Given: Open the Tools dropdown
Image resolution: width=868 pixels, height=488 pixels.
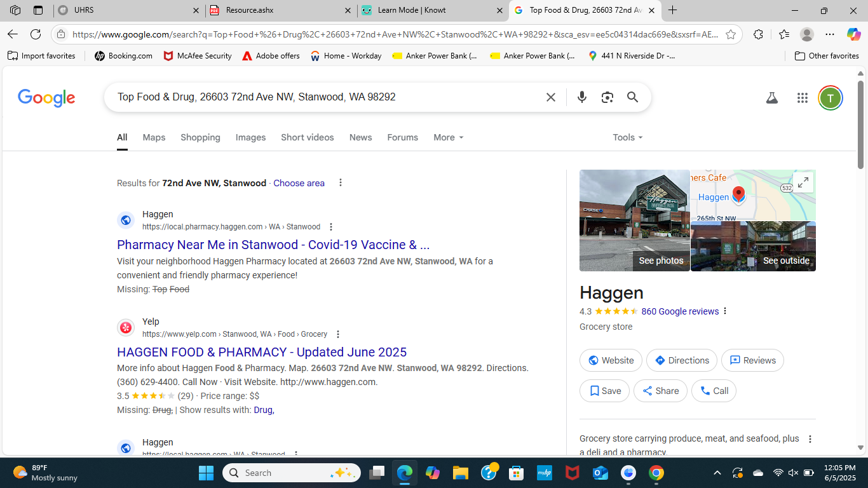Looking at the screenshot, I should click(x=628, y=137).
